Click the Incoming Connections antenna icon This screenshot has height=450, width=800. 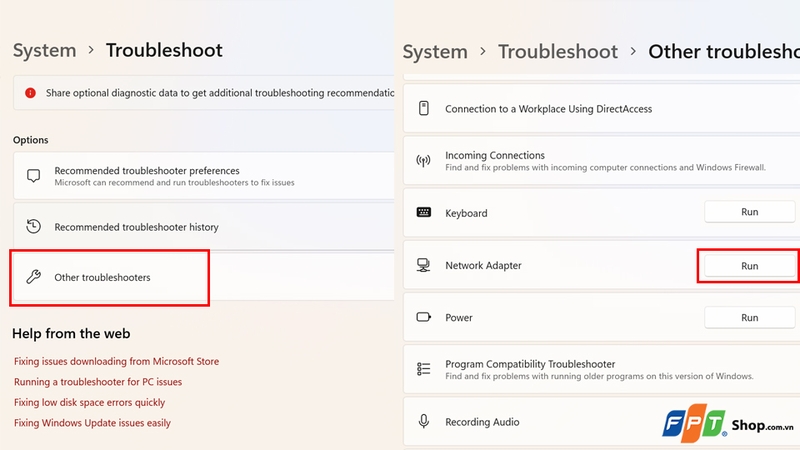423,161
